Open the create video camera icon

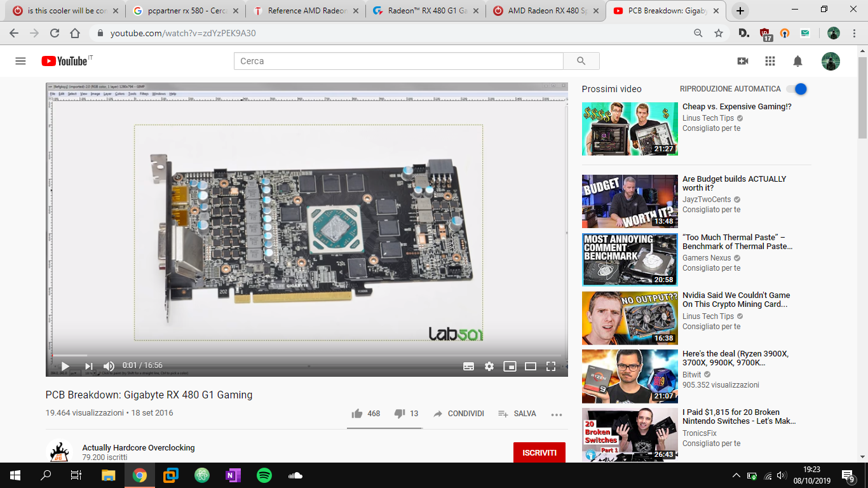742,61
